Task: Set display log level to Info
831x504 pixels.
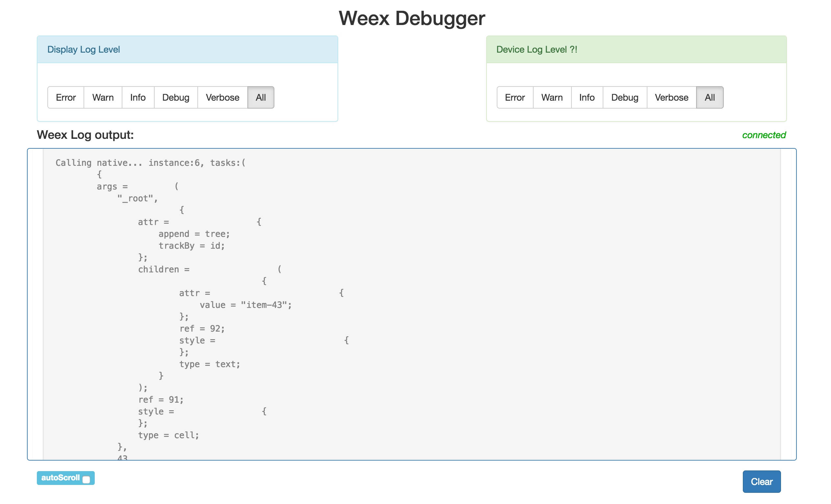Action: click(x=138, y=98)
